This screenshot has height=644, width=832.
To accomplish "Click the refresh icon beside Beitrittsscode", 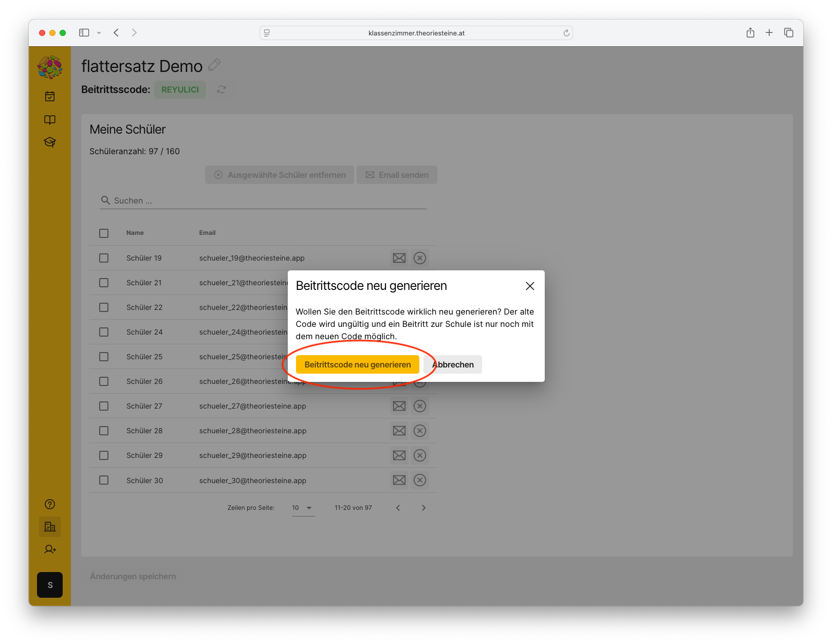I will pos(221,89).
